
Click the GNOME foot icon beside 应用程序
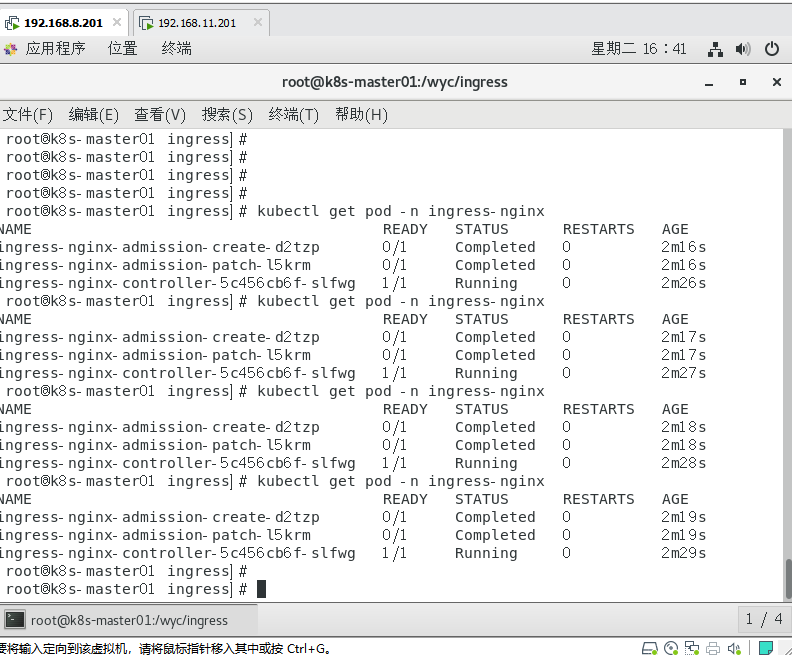11,49
